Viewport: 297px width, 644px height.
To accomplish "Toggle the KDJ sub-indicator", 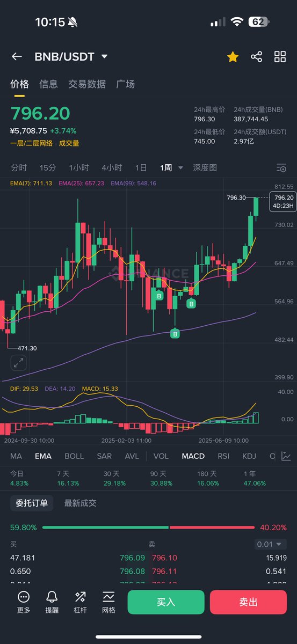I will (249, 456).
